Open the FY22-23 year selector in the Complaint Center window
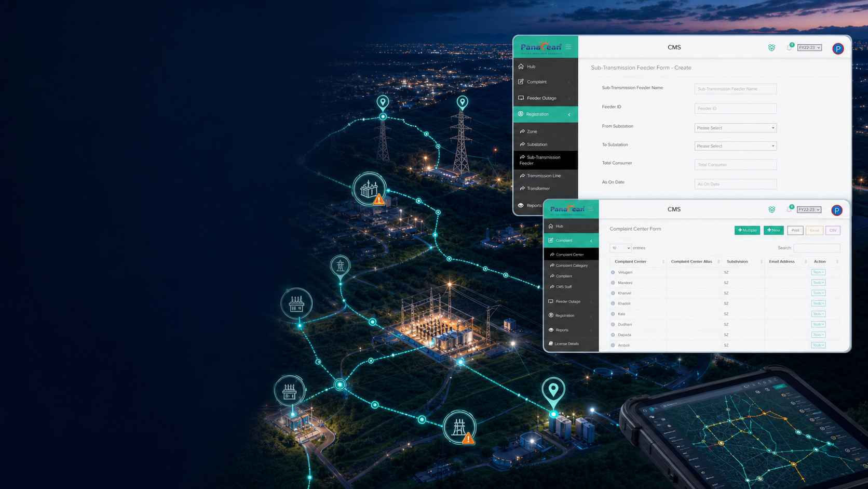 point(809,209)
